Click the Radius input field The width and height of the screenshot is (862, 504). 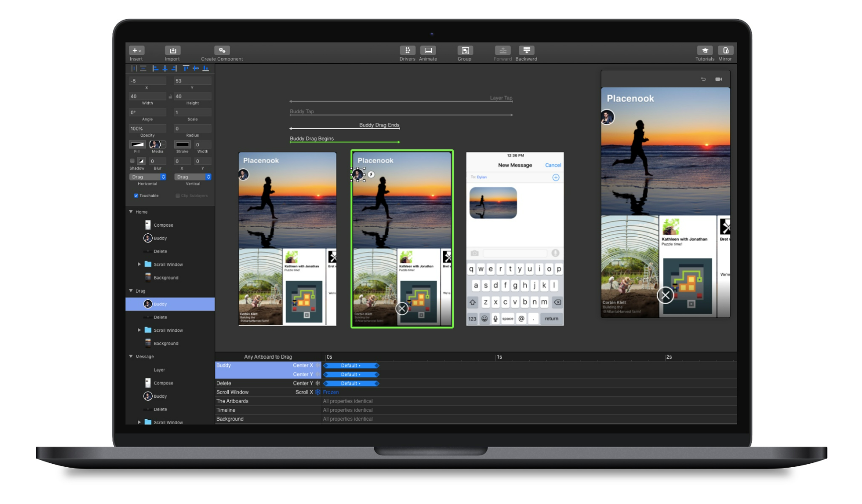(x=193, y=129)
